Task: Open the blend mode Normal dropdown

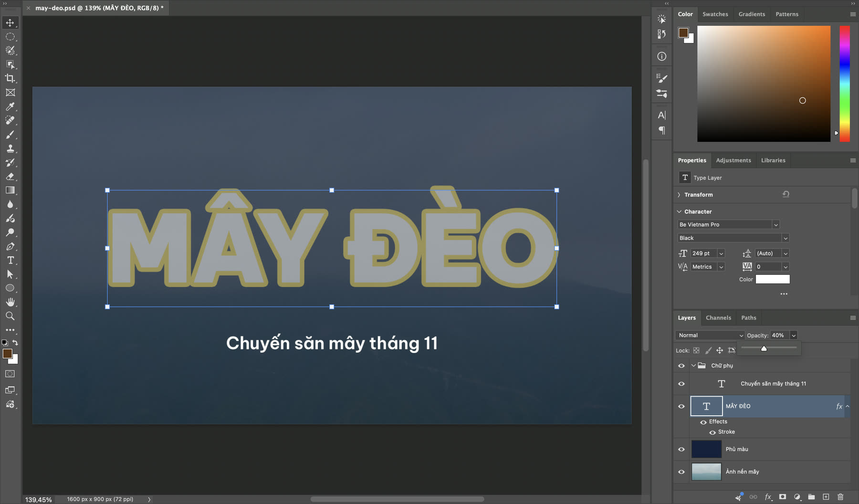Action: [x=710, y=335]
